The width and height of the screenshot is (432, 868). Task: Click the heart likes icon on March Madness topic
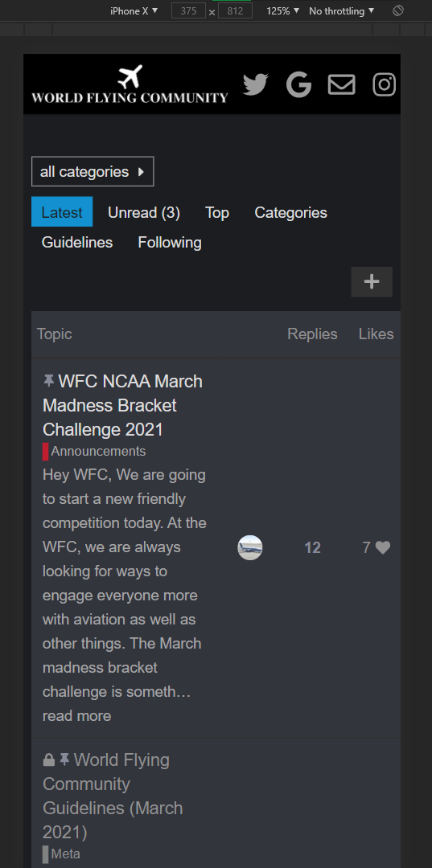click(x=383, y=547)
